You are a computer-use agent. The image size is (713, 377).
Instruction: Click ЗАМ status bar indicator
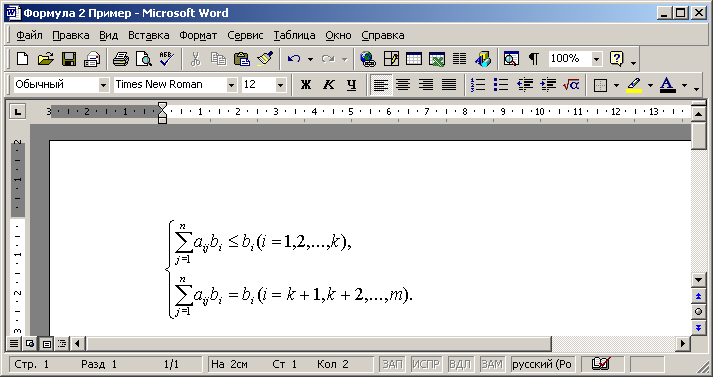pos(492,364)
